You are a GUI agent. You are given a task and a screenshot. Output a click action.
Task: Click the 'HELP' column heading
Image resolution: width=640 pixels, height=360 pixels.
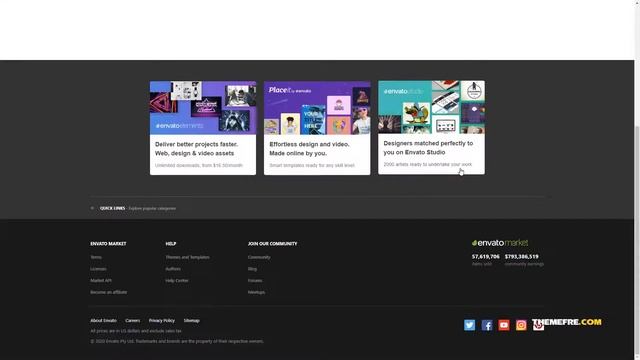[x=171, y=244]
